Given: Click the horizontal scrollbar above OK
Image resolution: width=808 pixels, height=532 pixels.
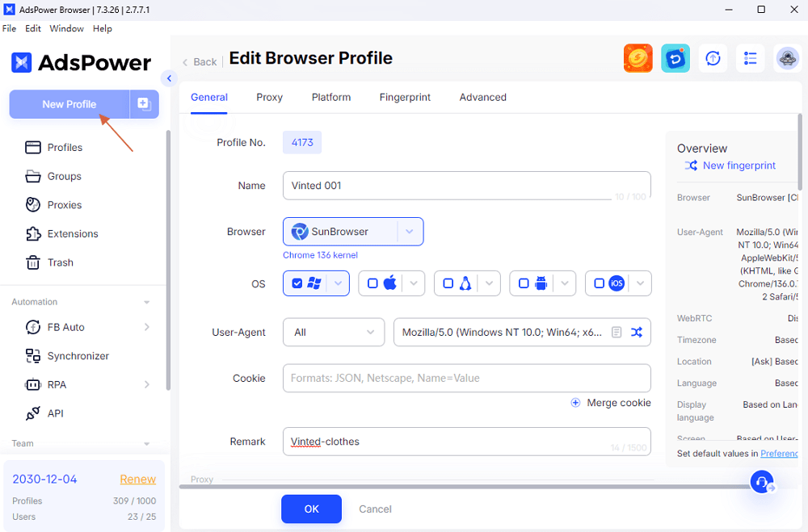Looking at the screenshot, I should tap(464, 487).
